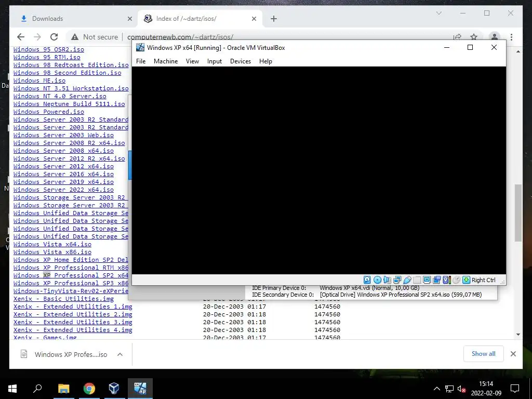Click the running Windows XP VM taskbar icon
Screen dimensions: 532x399
tap(140, 389)
